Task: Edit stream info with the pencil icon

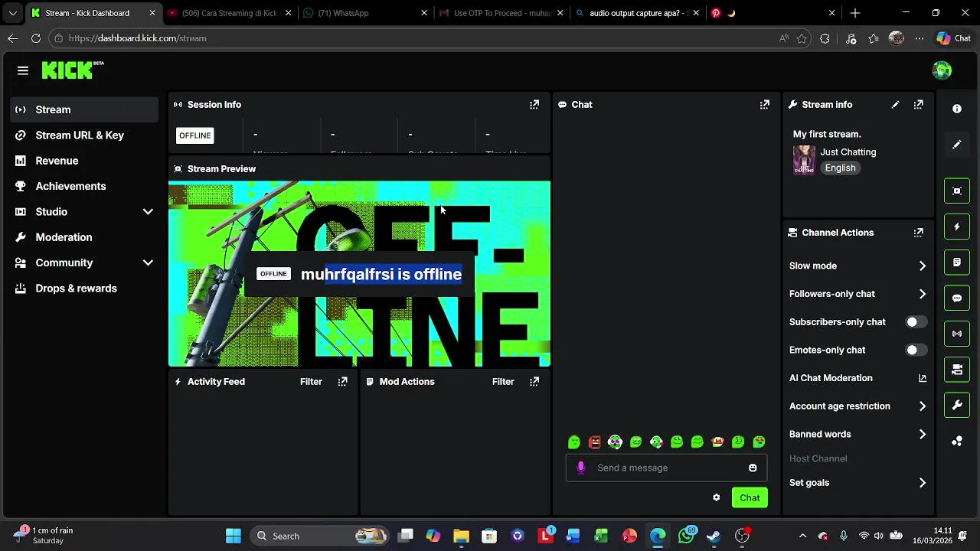Action: (x=895, y=105)
